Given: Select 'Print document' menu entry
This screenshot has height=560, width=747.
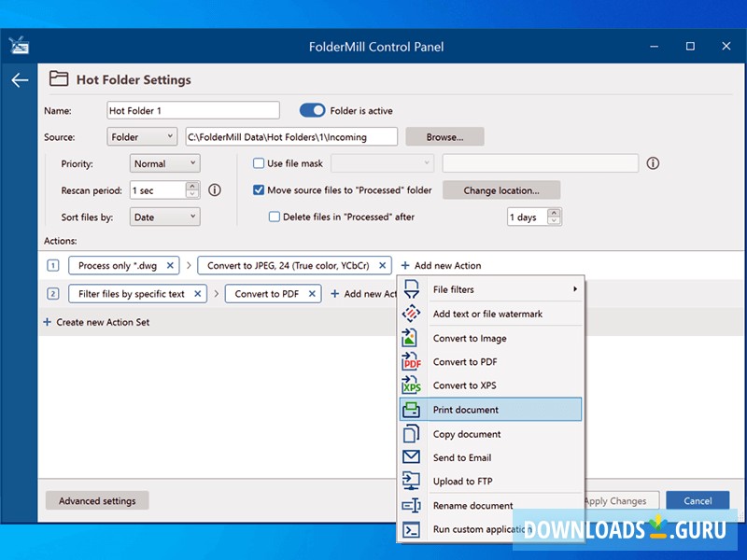Looking at the screenshot, I should [x=491, y=410].
